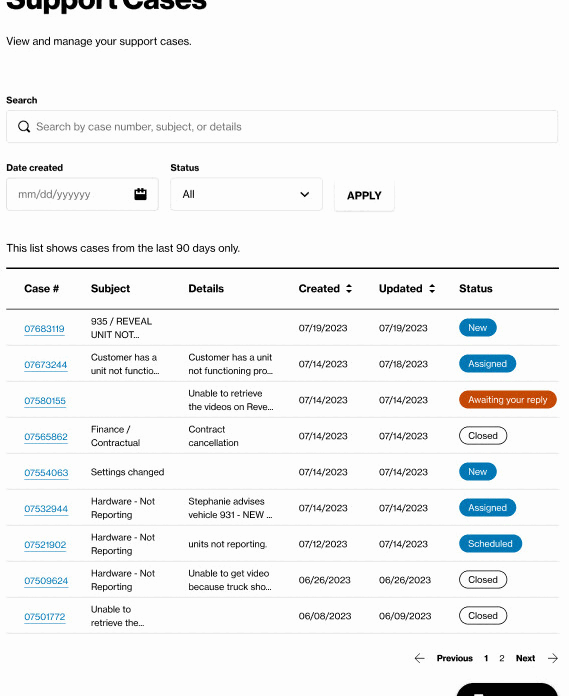Click the Case # column header
This screenshot has height=696, width=569.
[x=41, y=289]
